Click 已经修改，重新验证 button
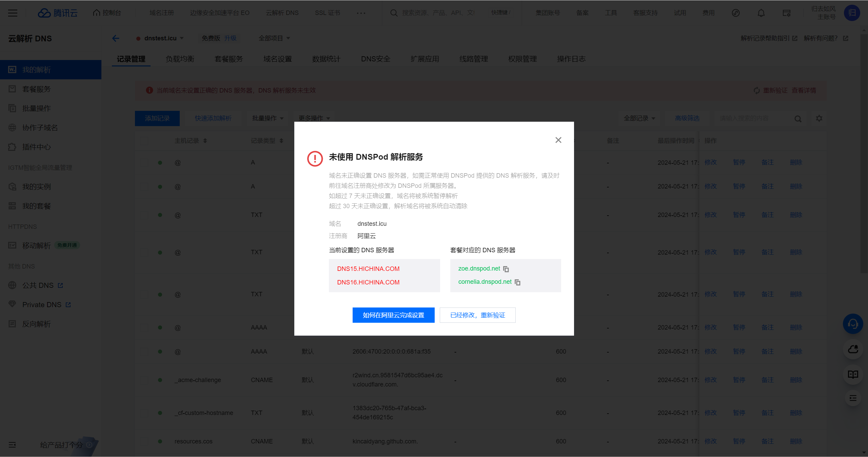The height and width of the screenshot is (457, 868). click(x=477, y=315)
